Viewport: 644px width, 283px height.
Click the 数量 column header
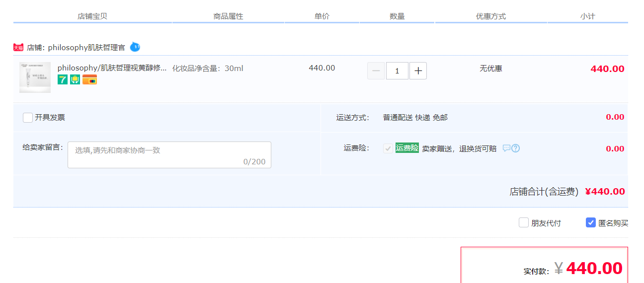tap(397, 16)
